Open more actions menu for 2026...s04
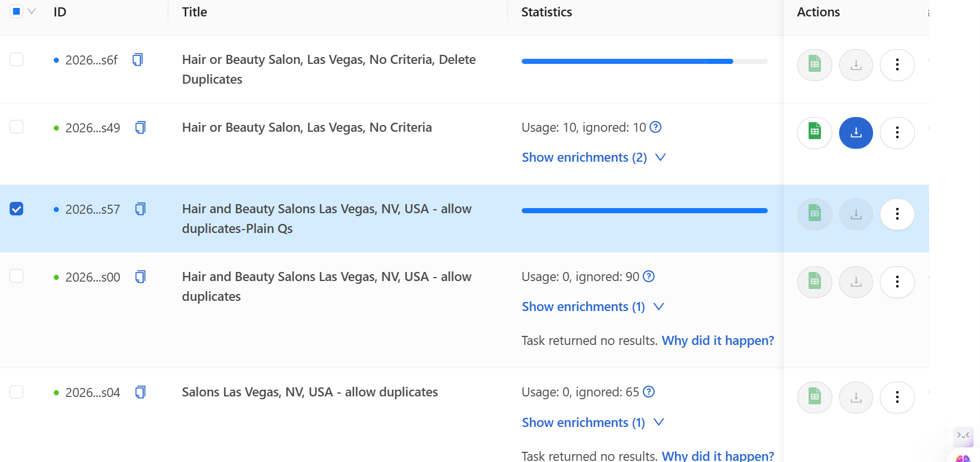 (x=897, y=398)
